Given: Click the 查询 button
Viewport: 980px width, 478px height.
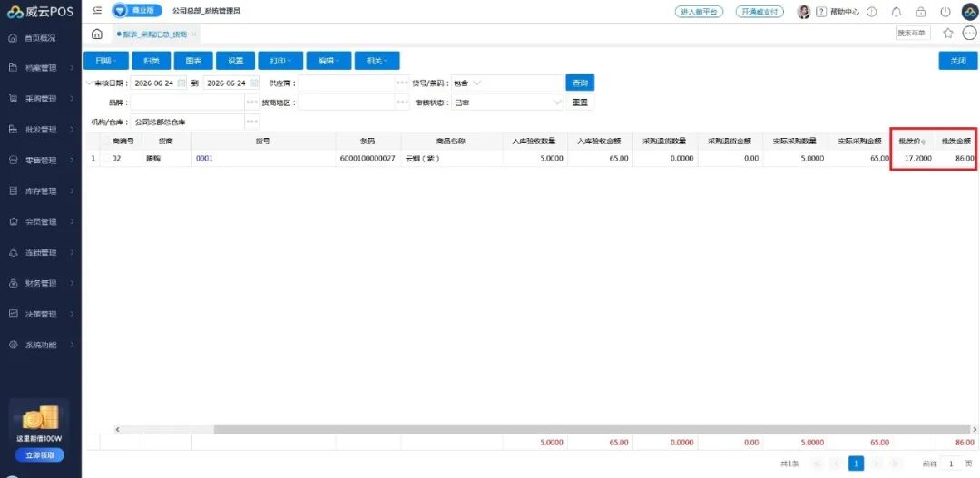Looking at the screenshot, I should point(580,83).
